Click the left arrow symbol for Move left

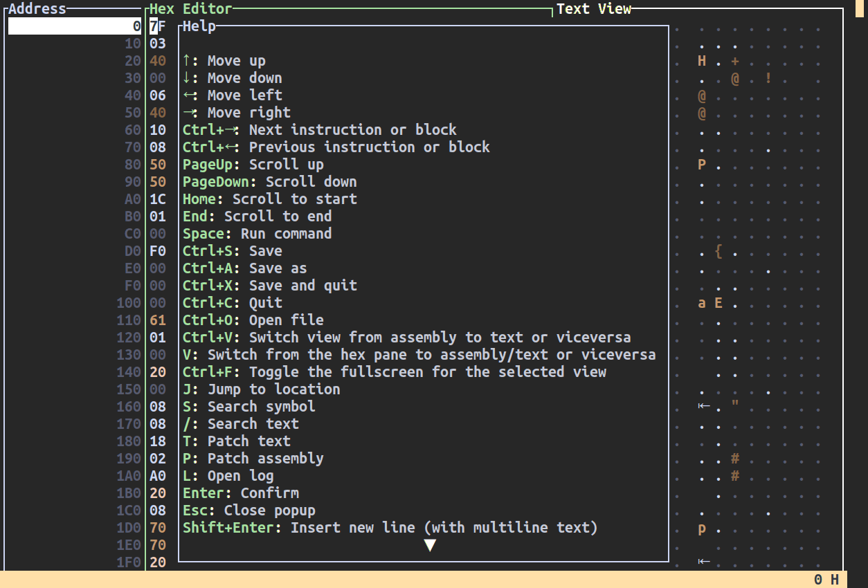pyautogui.click(x=188, y=95)
